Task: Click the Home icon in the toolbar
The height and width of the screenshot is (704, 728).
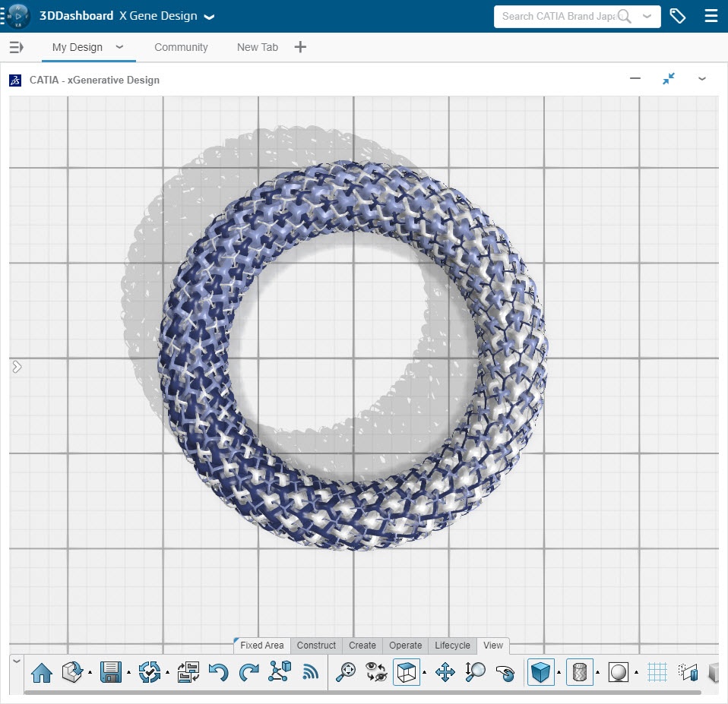Action: (41, 672)
